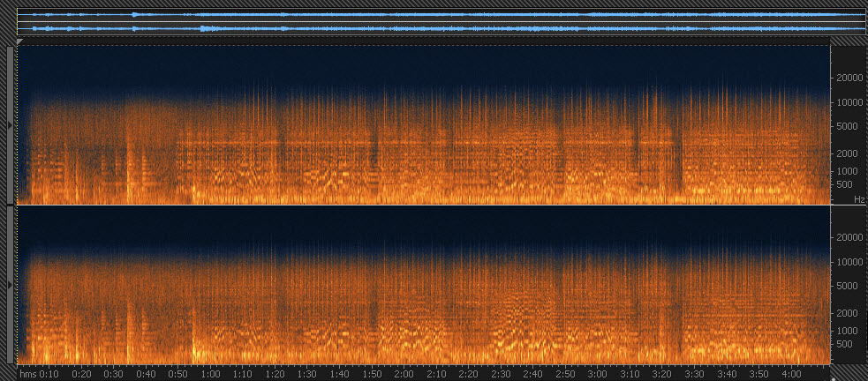Click the playhead start marker triangle
The width and height of the screenshot is (868, 381).
click(x=20, y=41)
